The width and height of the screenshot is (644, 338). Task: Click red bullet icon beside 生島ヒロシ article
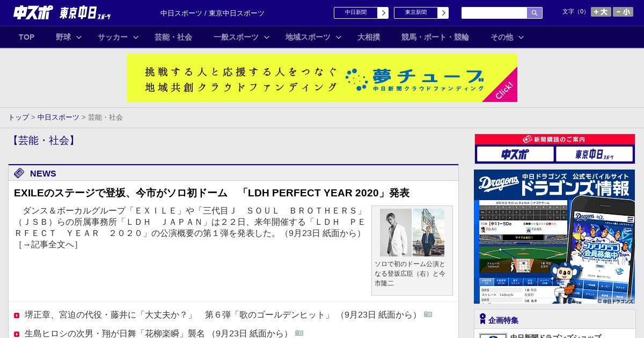pos(17,334)
